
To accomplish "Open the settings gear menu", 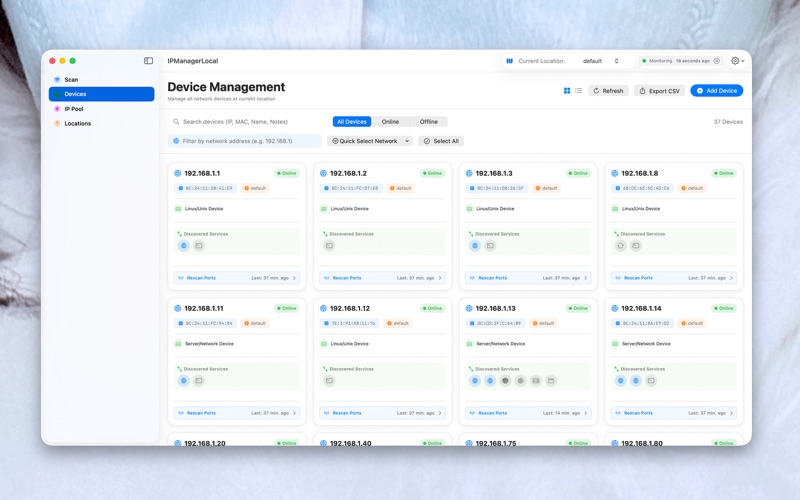I will click(738, 61).
